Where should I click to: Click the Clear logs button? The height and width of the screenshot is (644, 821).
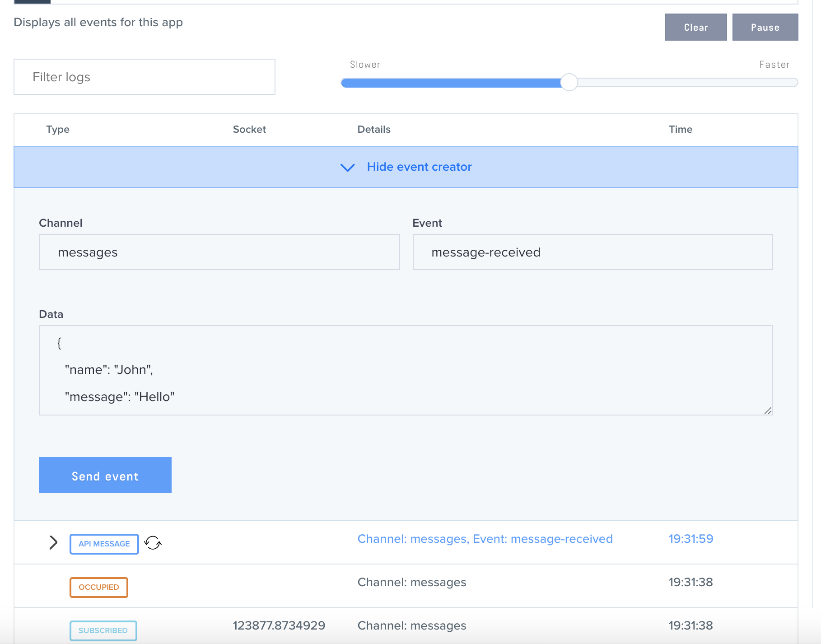pos(695,27)
